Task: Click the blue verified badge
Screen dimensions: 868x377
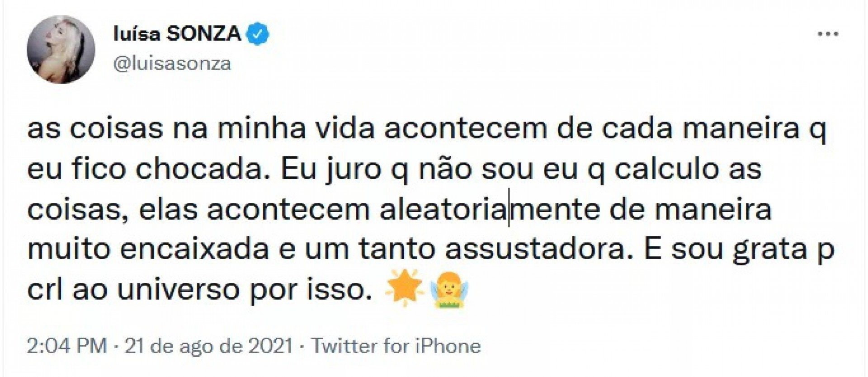Action: tap(258, 34)
